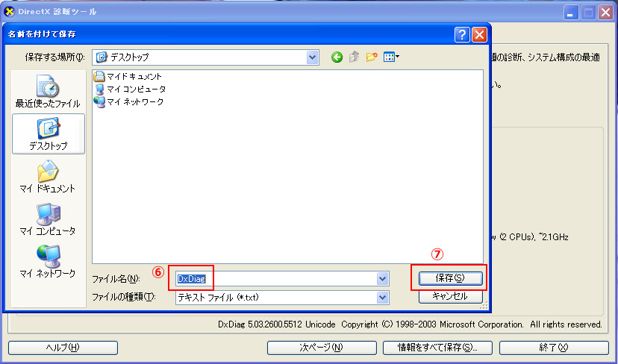Close the 名前を付けて保存 dialog
Viewport: 618px width, 364px height.
pyautogui.click(x=479, y=34)
